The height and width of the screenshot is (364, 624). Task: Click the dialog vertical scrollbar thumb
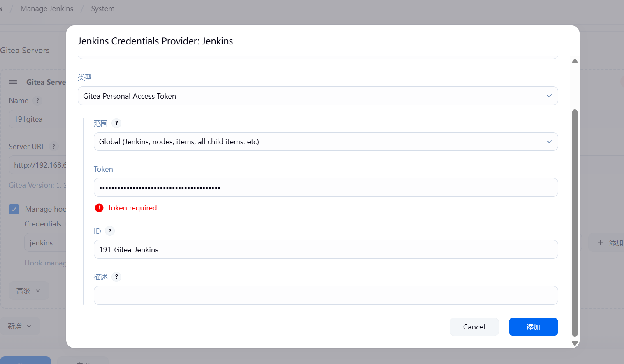pos(575,223)
